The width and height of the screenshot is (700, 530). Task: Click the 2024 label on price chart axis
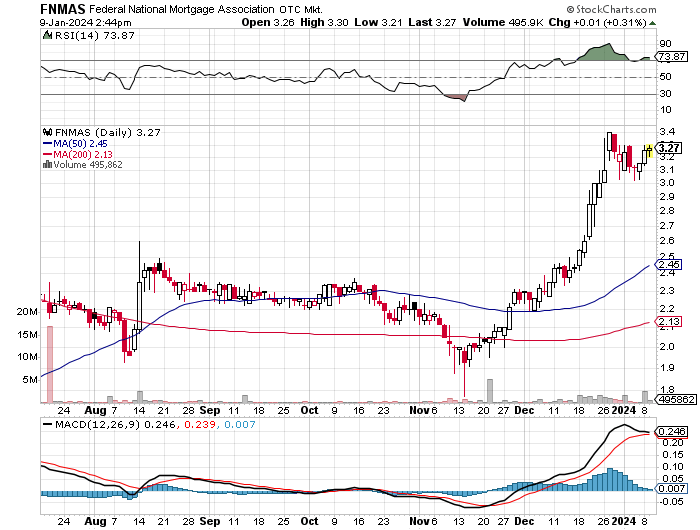624,410
